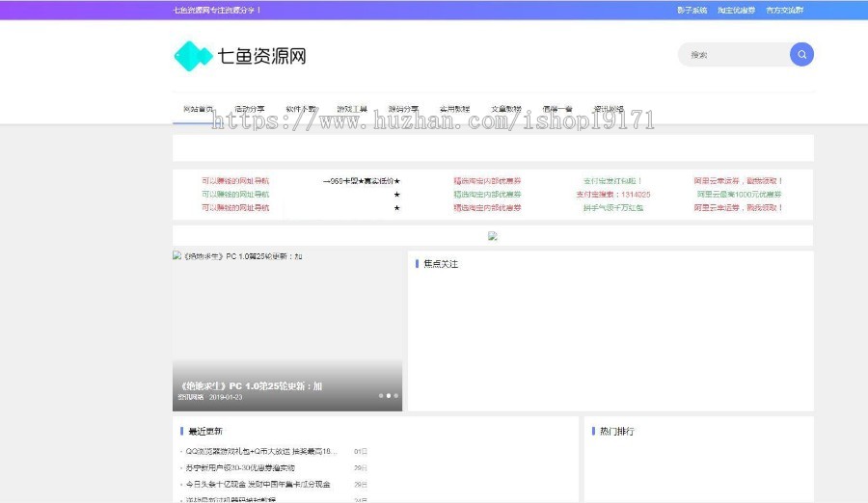The image size is (868, 503).
Task: Open the 淘宝优惠券 top bar link
Action: point(736,10)
